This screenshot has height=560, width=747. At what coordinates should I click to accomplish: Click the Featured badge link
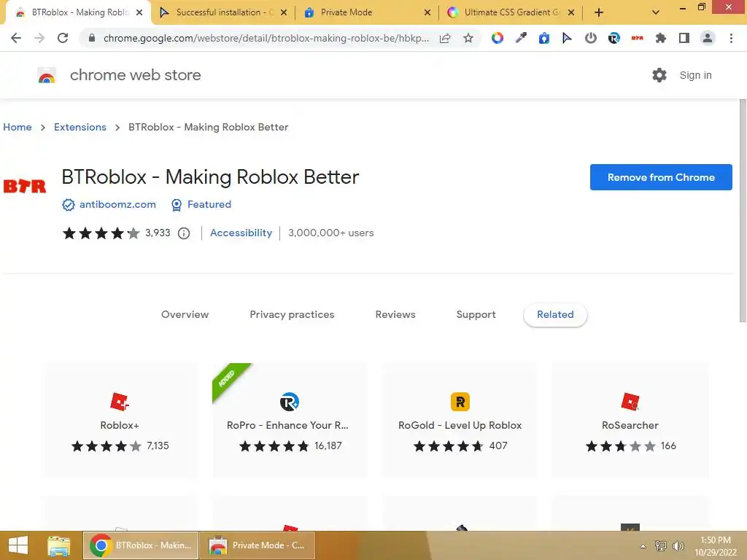coord(209,204)
